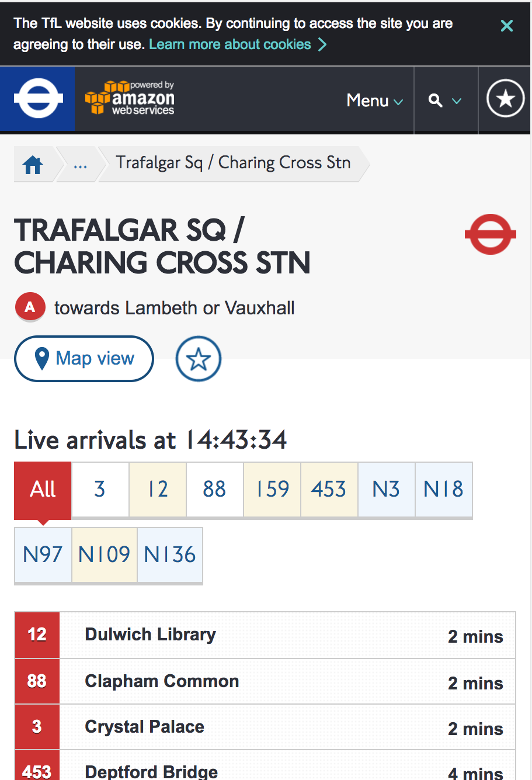Go to home via breadcrumb house icon
The height and width of the screenshot is (780, 532).
click(33, 165)
